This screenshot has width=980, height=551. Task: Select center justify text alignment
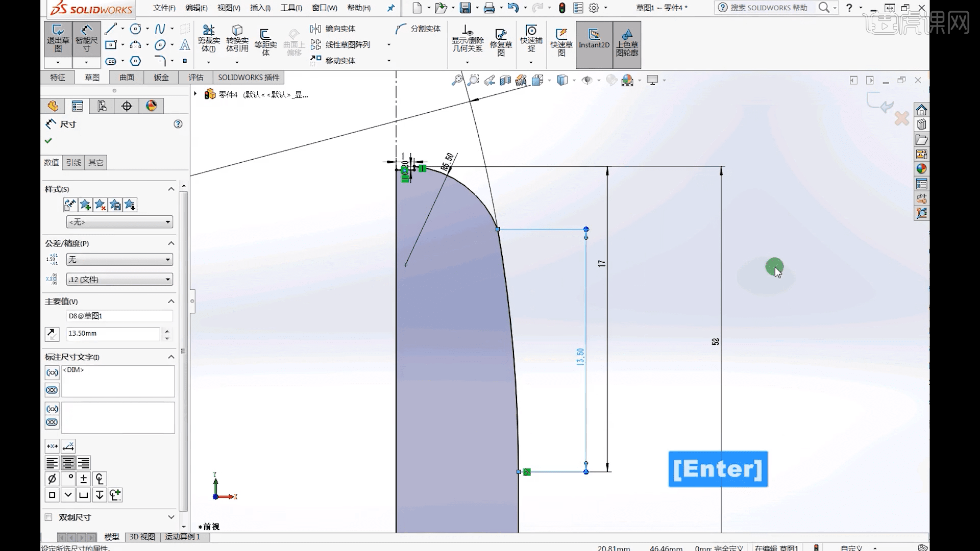68,463
